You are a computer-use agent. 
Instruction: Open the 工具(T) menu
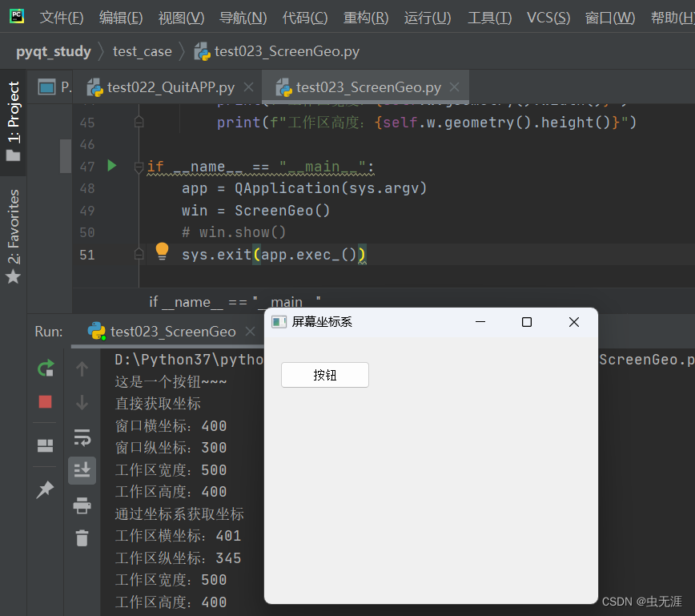tap(490, 18)
